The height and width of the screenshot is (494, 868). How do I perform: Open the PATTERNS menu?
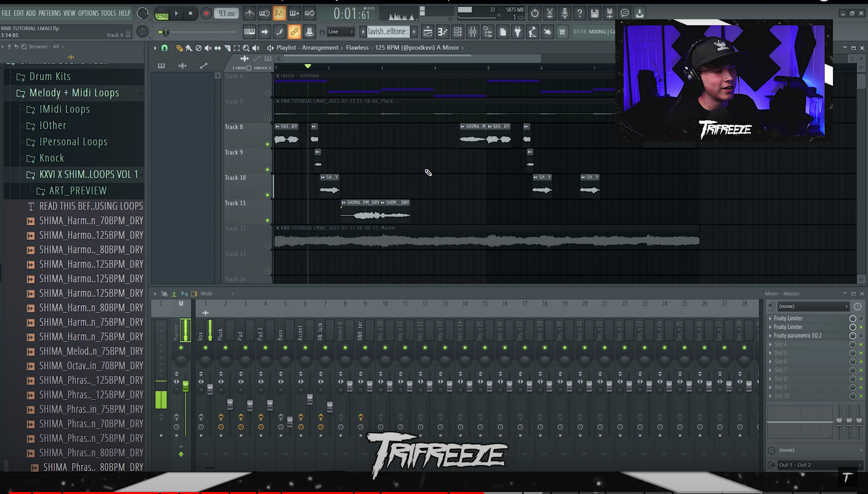[50, 13]
